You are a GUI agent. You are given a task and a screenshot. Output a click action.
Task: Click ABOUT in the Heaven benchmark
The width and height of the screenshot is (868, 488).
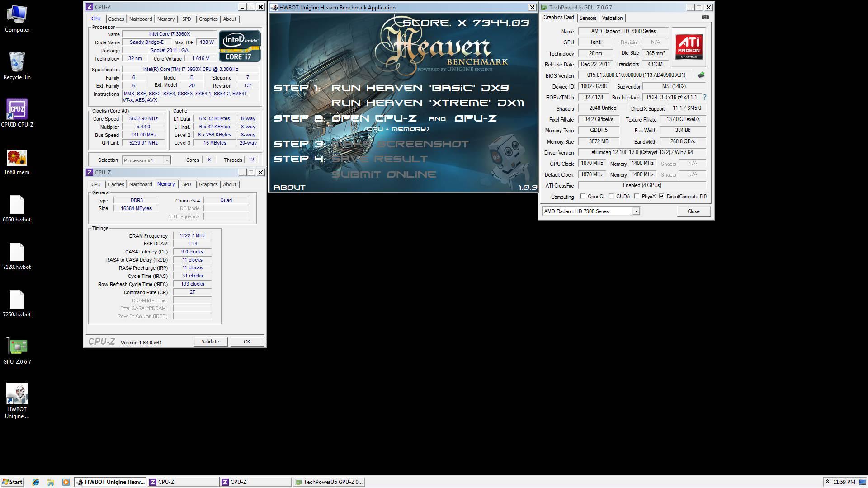coord(289,187)
